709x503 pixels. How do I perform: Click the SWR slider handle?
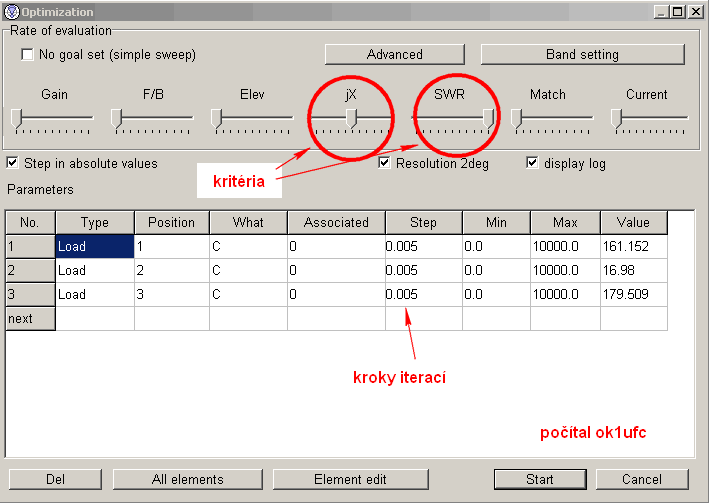click(x=488, y=118)
